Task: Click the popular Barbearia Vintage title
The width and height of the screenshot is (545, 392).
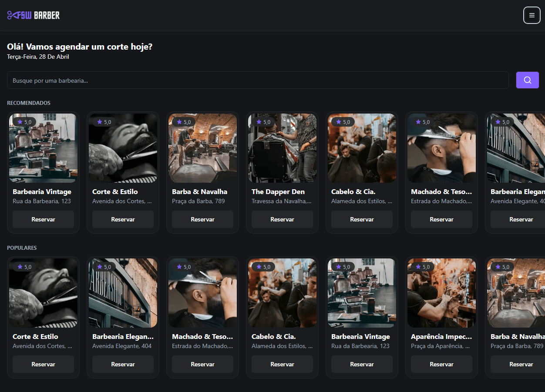Action: [360, 336]
